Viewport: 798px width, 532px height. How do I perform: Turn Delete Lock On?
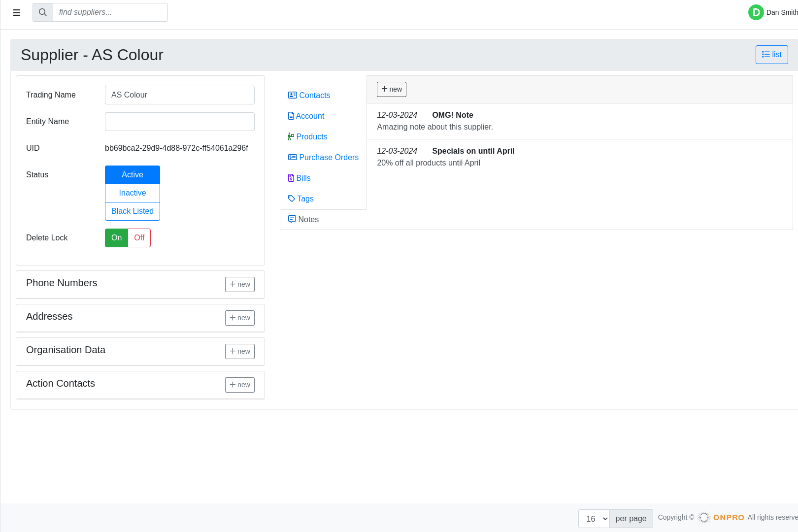pyautogui.click(x=116, y=238)
